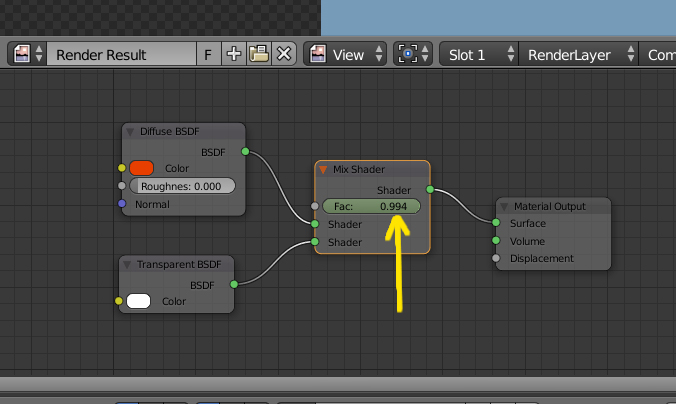Click Transparent Color input socket

click(119, 301)
